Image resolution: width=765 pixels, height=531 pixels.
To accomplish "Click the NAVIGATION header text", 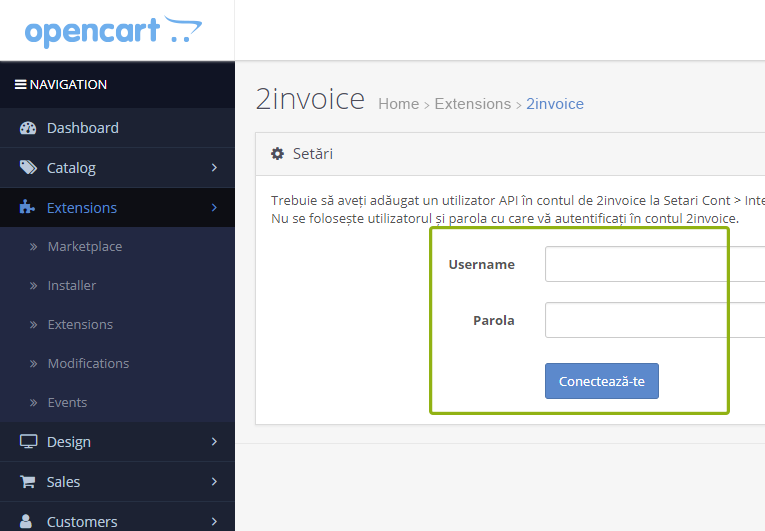I will tap(68, 84).
